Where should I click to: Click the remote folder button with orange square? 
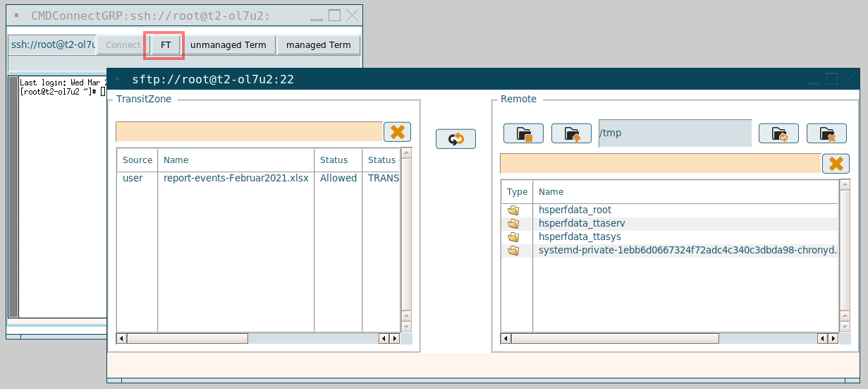click(x=523, y=133)
